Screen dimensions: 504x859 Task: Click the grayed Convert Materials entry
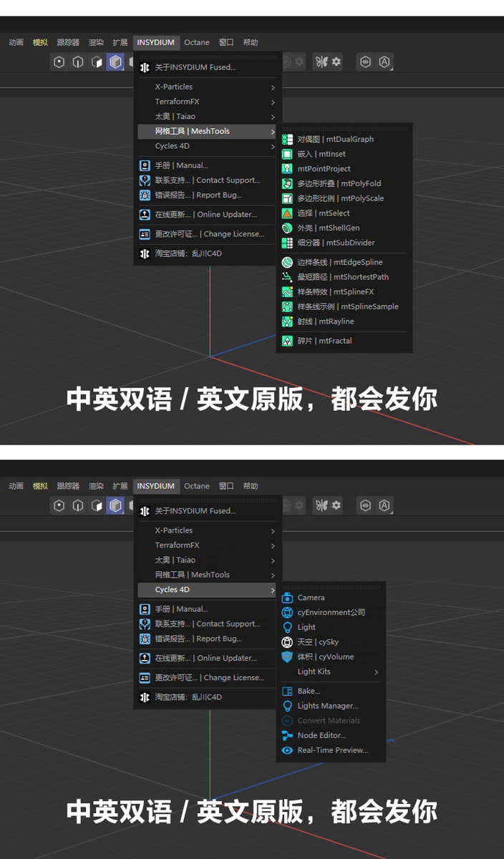tap(331, 721)
